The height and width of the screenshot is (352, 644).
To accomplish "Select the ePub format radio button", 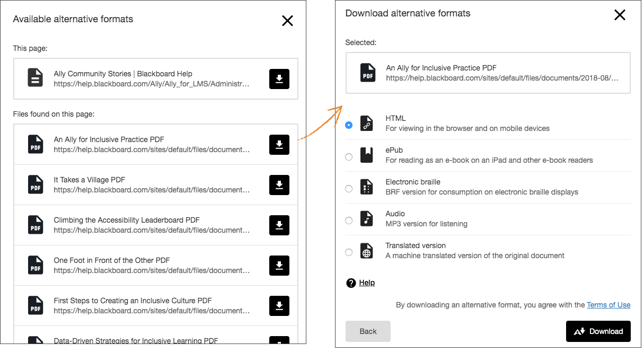I will pos(349,157).
